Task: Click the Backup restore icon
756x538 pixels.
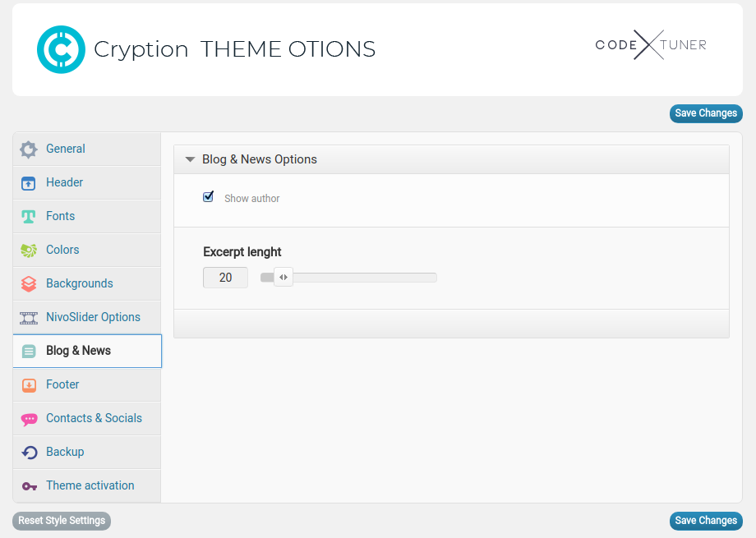Action: tap(29, 453)
